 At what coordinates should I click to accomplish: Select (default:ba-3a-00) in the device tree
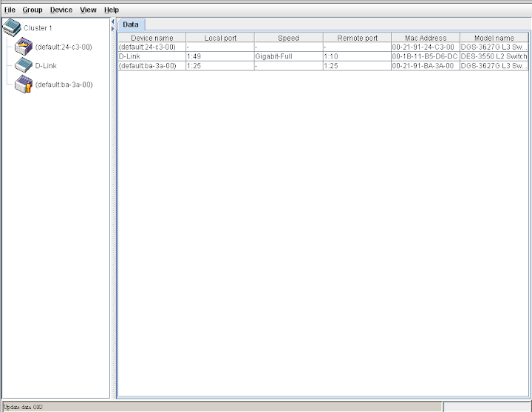[64, 84]
